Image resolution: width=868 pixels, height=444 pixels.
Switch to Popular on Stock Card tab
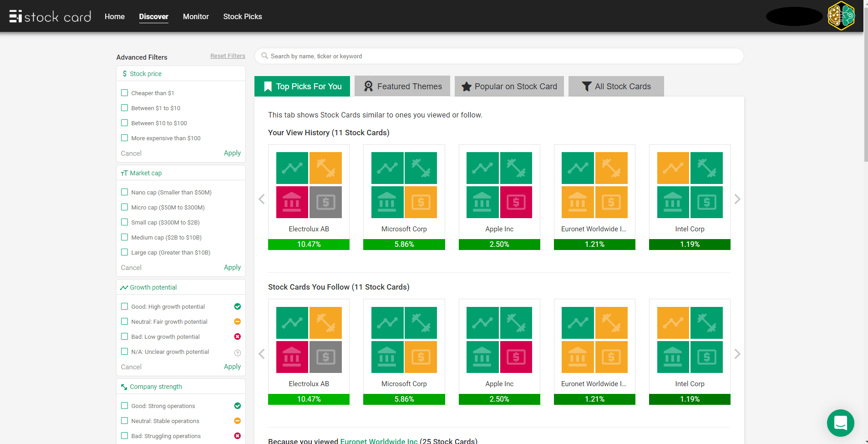point(509,86)
